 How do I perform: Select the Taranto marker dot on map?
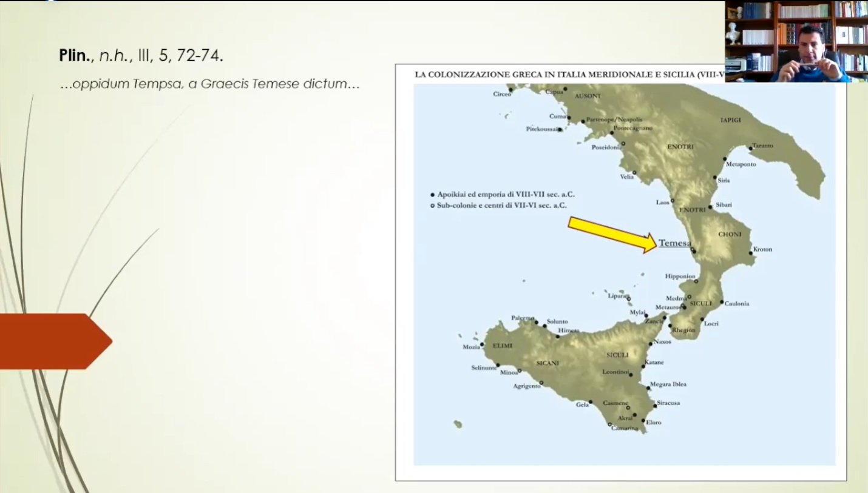(751, 149)
